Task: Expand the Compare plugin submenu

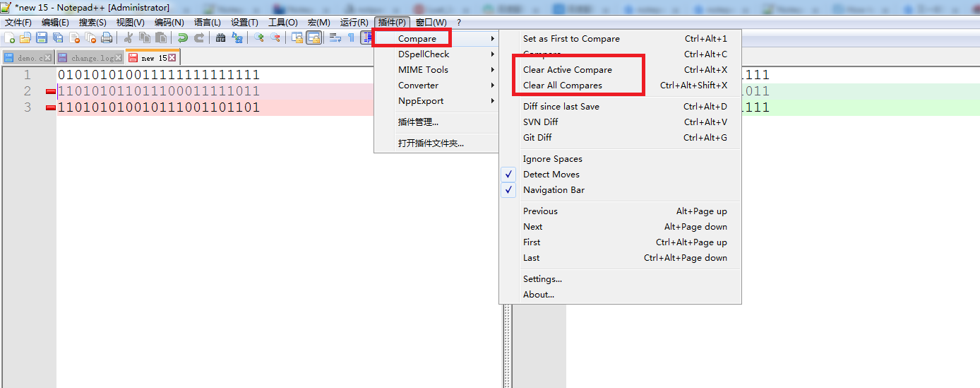Action: click(x=436, y=39)
